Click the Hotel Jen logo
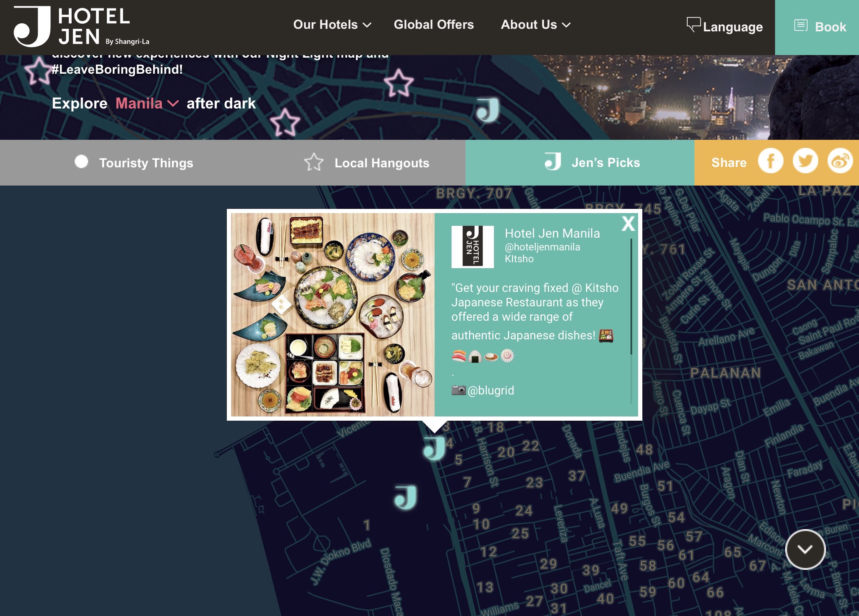859x616 pixels. [81, 26]
